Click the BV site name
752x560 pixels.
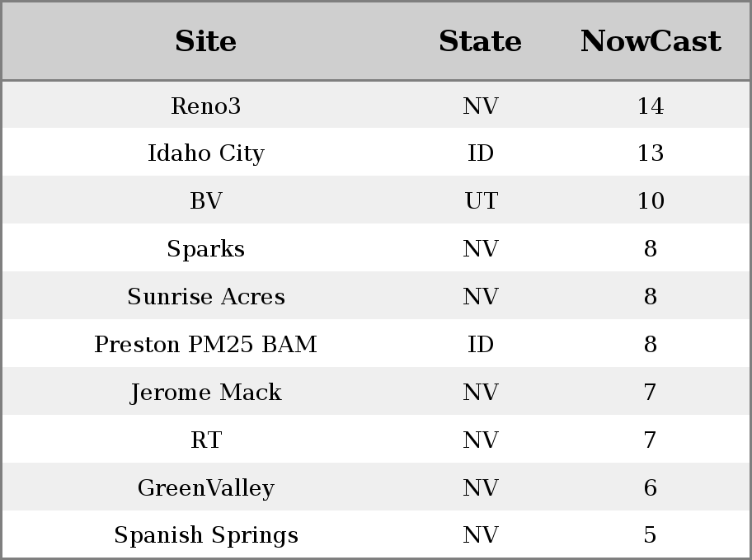pos(205,201)
